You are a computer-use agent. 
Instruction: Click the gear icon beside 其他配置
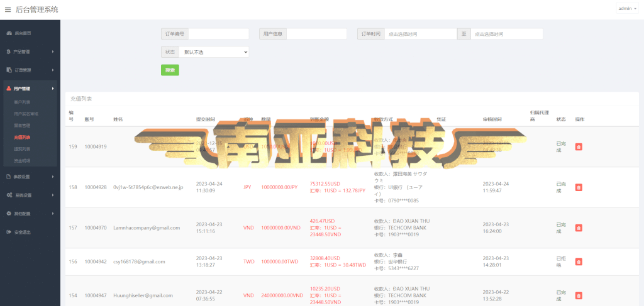[9, 214]
